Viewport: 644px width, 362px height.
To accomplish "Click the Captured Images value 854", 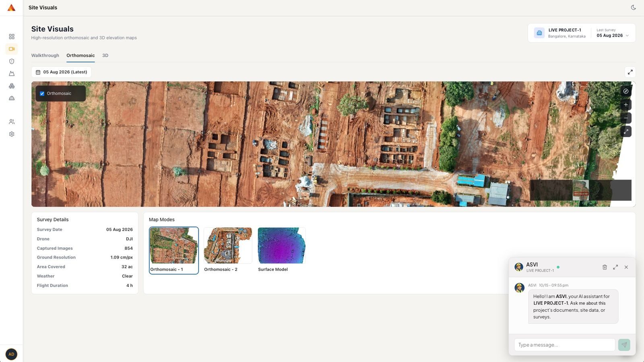I will click(x=128, y=248).
